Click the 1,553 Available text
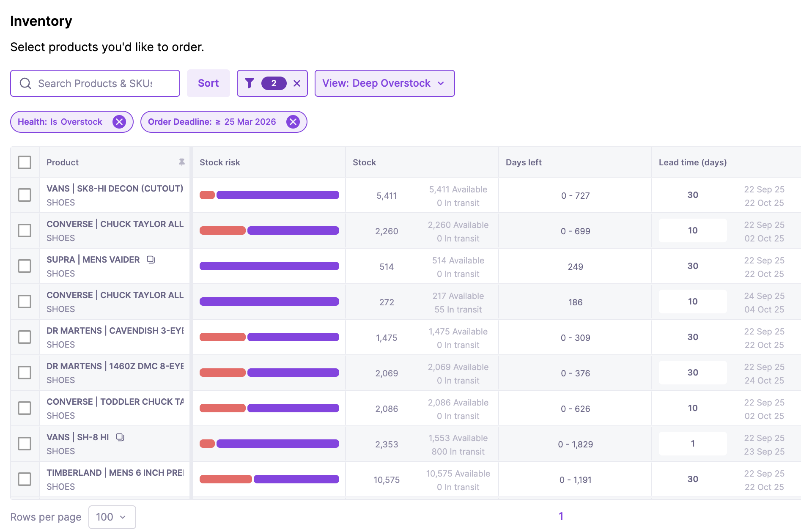Screen dimensions: 801x532 click(x=458, y=438)
